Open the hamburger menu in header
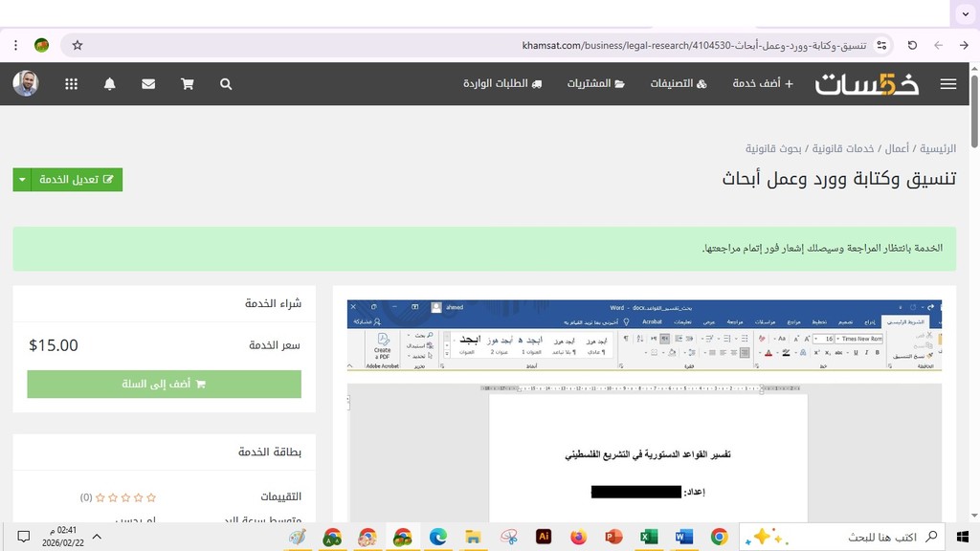The width and height of the screenshot is (980, 551). point(947,84)
